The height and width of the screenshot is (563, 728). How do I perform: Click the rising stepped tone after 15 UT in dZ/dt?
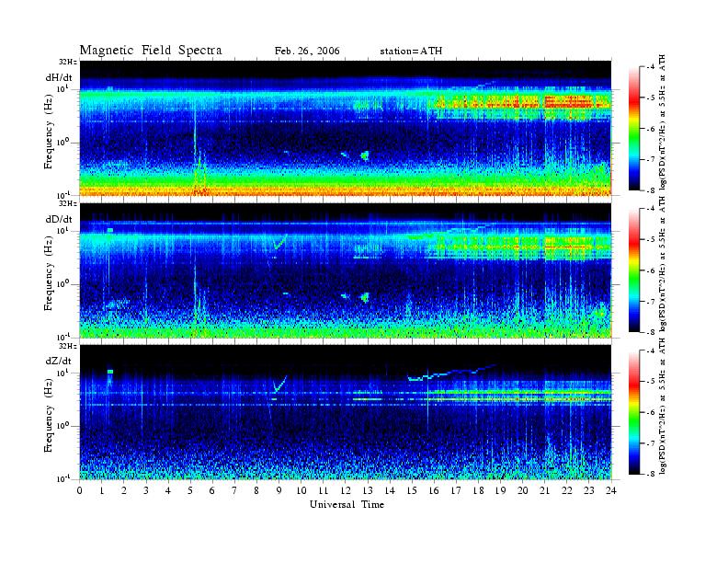452,372
